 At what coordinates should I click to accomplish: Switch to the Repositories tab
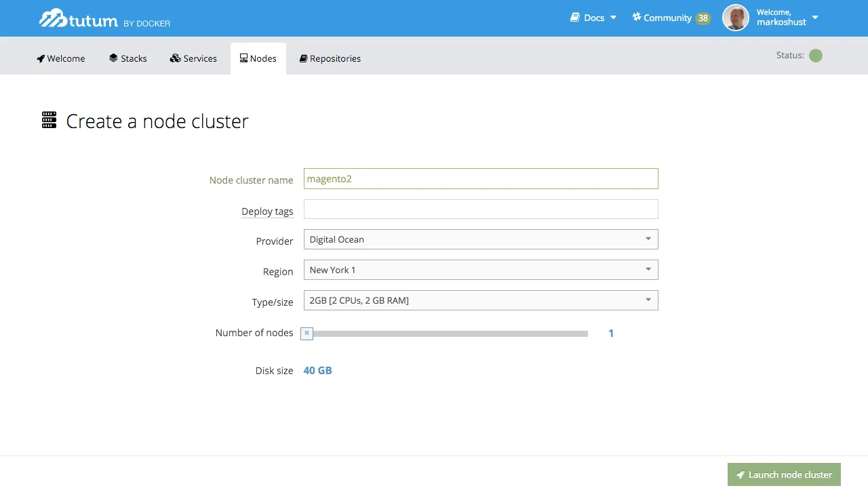[x=330, y=58]
